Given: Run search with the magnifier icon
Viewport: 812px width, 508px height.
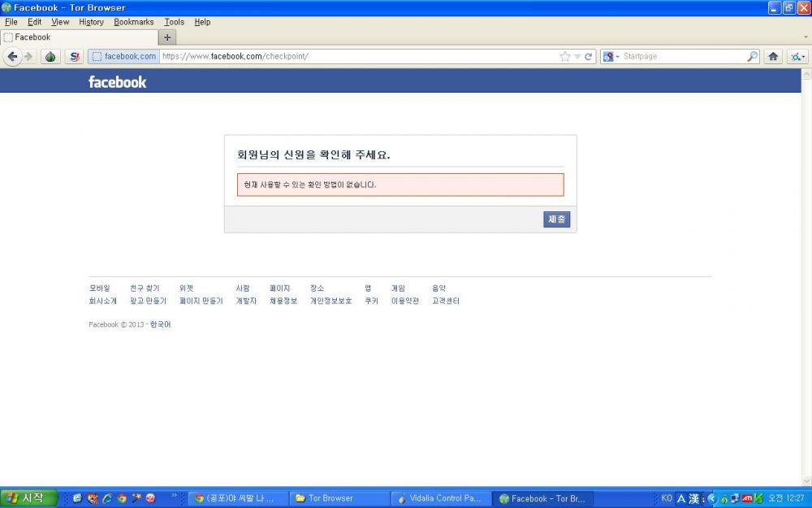Looking at the screenshot, I should pyautogui.click(x=753, y=57).
